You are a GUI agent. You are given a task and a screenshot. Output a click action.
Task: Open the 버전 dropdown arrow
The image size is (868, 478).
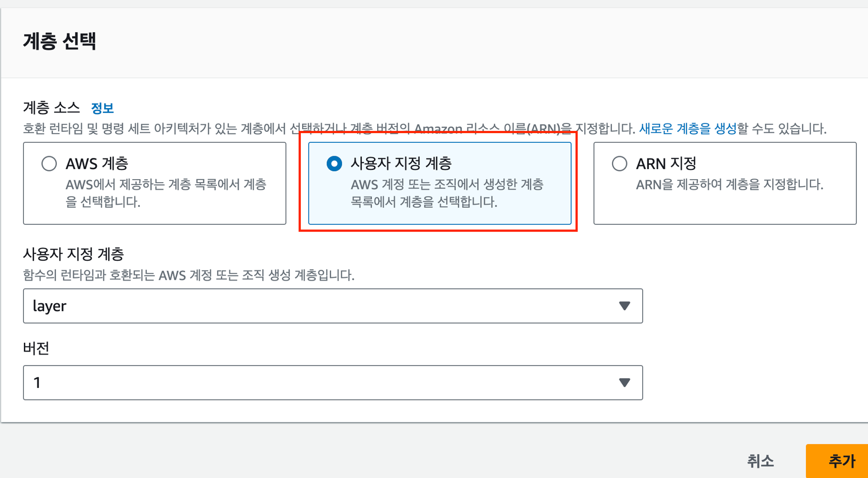(624, 383)
